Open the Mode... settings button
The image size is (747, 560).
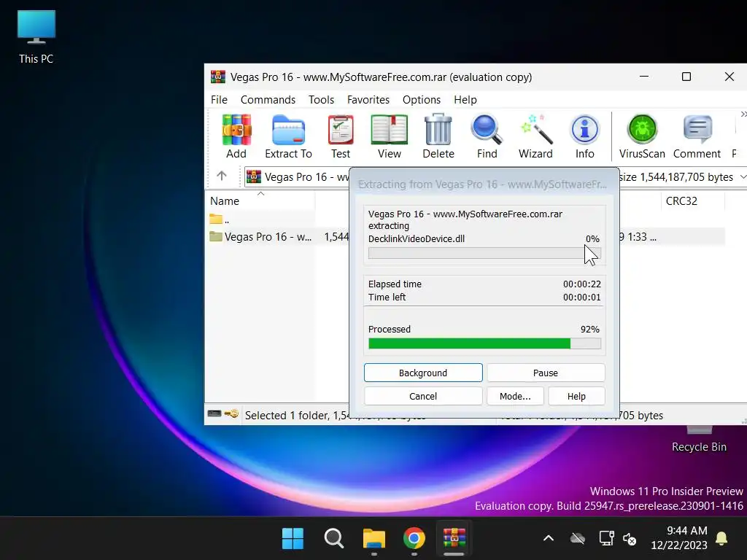(x=515, y=396)
